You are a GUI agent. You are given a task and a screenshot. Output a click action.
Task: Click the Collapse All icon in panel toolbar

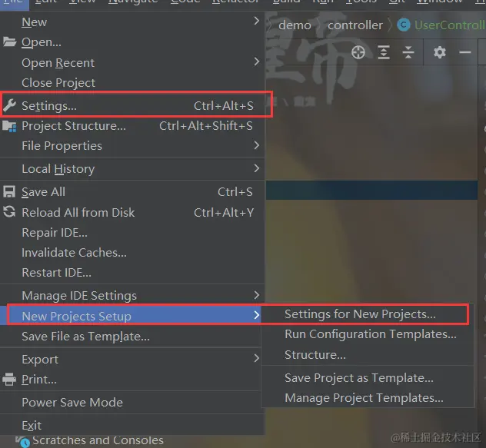408,52
